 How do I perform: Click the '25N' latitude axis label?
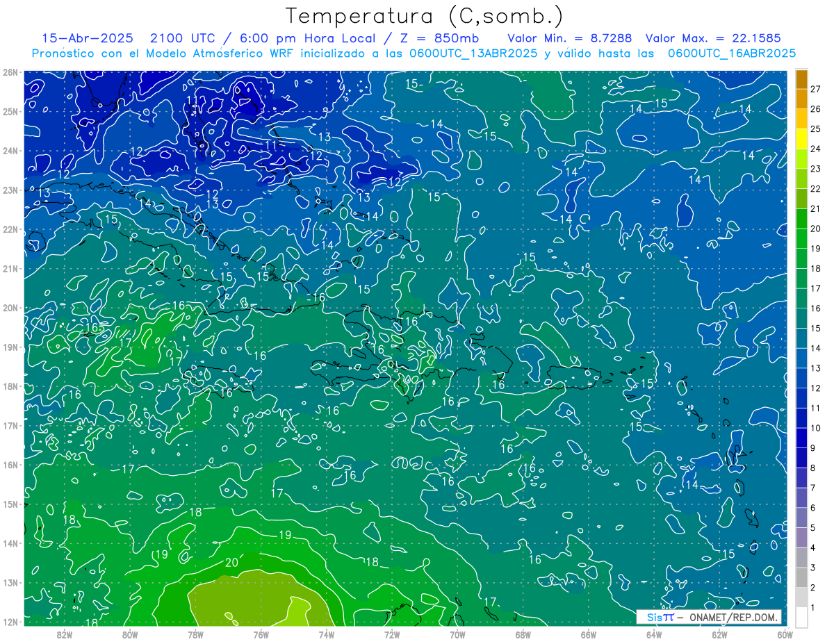tap(10, 111)
